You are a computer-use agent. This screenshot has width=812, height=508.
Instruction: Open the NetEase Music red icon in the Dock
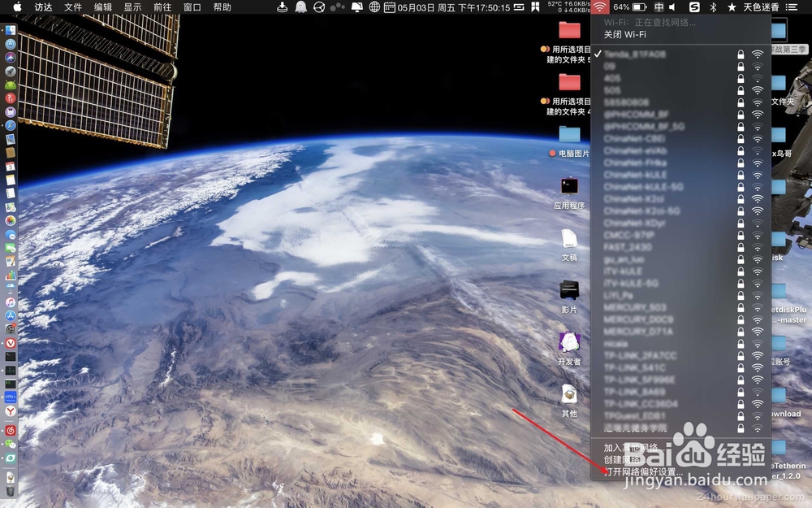[x=11, y=430]
